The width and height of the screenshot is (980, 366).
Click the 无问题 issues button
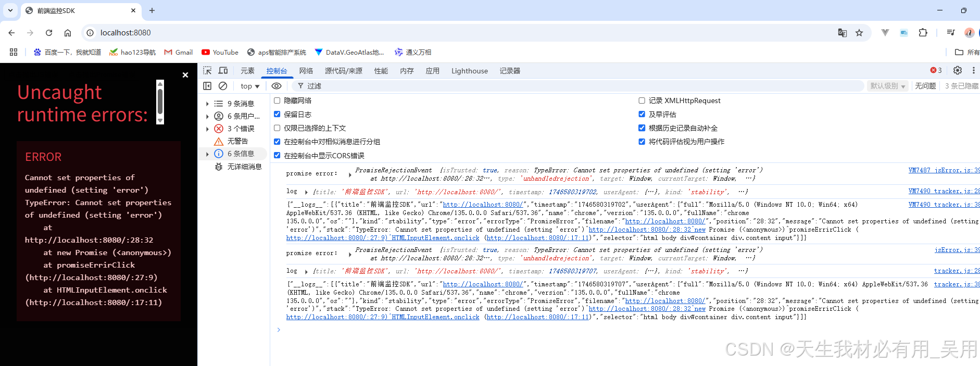click(925, 86)
